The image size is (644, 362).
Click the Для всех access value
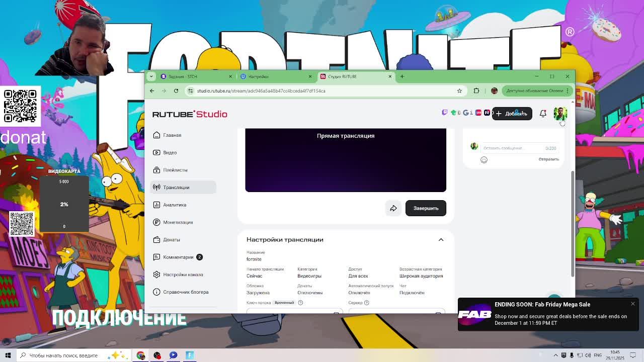(358, 276)
